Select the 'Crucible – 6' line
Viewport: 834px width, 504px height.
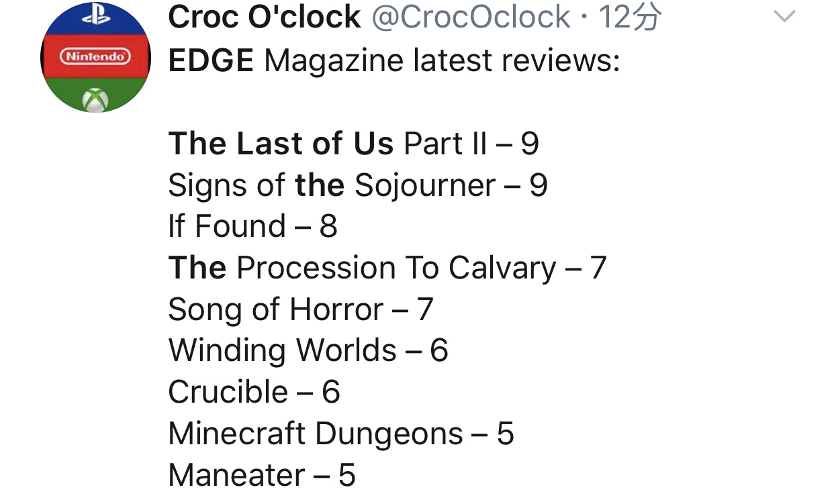click(254, 392)
